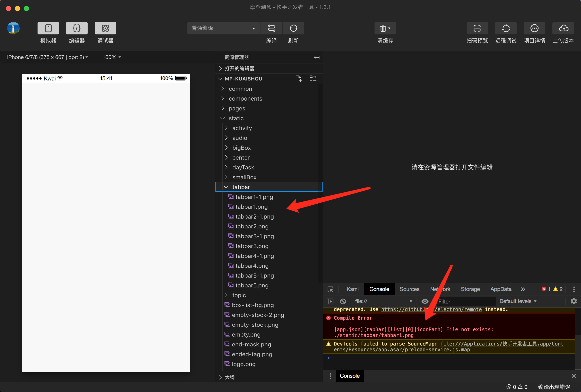Collapse the tabbar folder
The image size is (581, 392).
pos(241,187)
